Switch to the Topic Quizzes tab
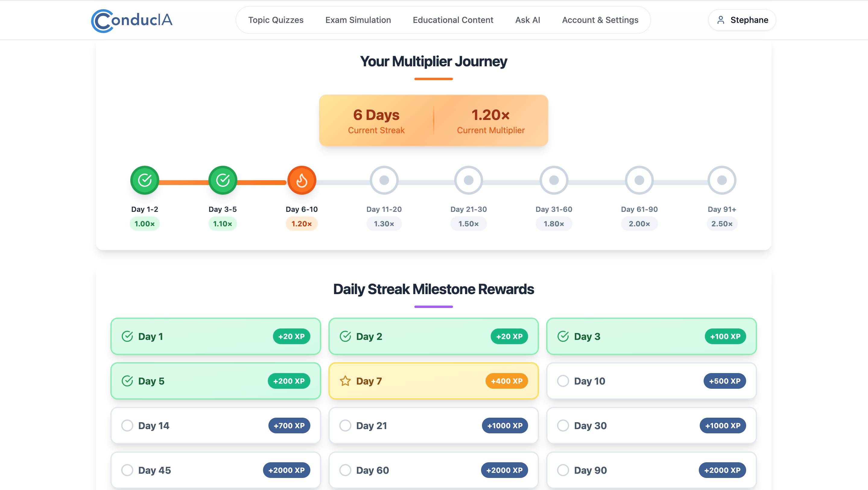This screenshot has height=490, width=868. [x=276, y=20]
